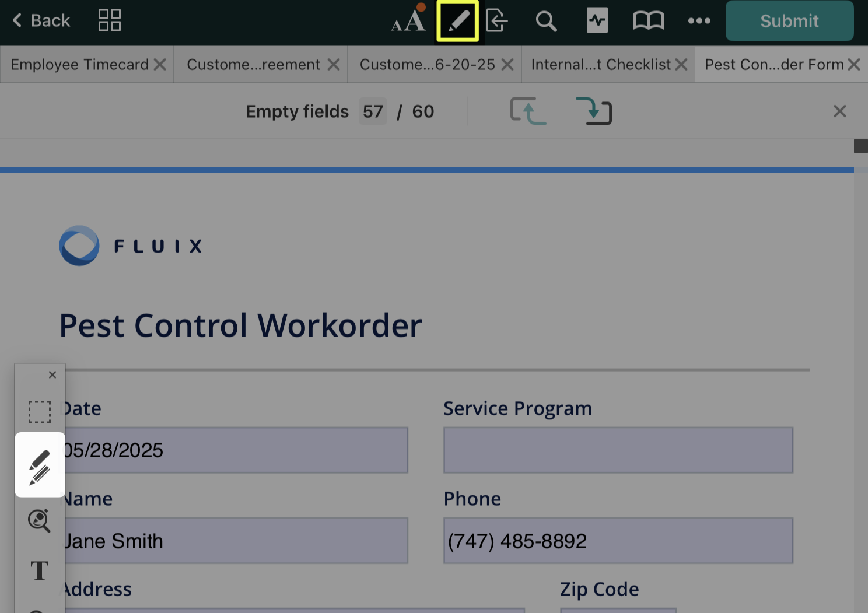Screen dimensions: 868x613
Task: Switch to Internal Checklist tab
Action: click(601, 65)
